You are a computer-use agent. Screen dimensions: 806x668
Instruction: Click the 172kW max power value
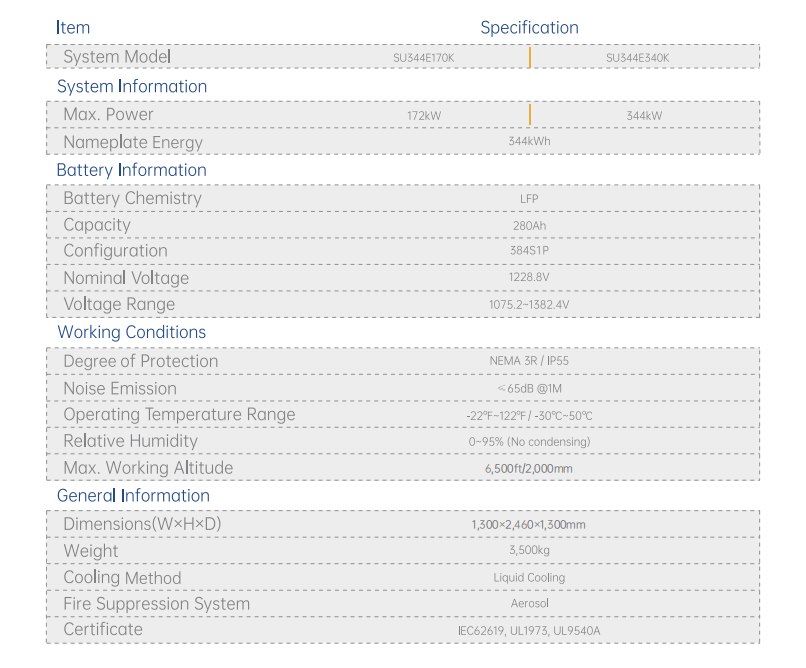(x=424, y=116)
